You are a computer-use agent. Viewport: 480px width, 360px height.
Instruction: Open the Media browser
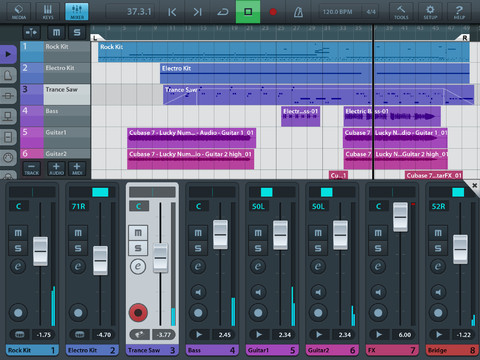(19, 12)
